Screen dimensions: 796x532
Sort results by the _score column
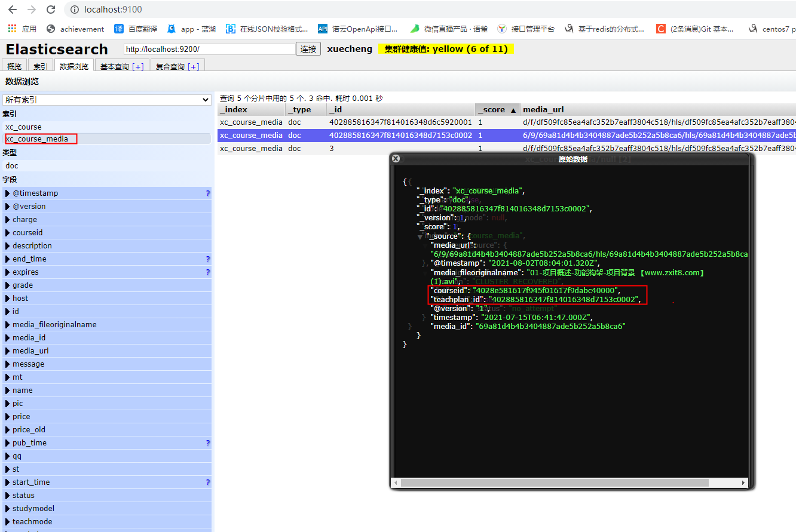pos(498,110)
